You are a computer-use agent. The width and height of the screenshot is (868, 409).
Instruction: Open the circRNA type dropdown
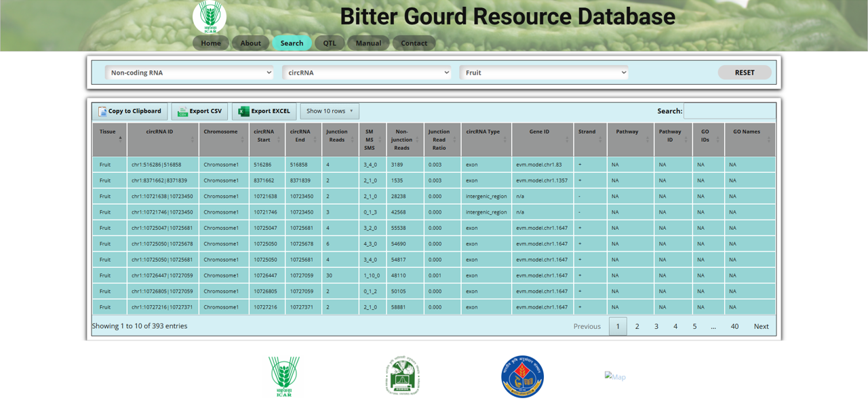point(367,73)
